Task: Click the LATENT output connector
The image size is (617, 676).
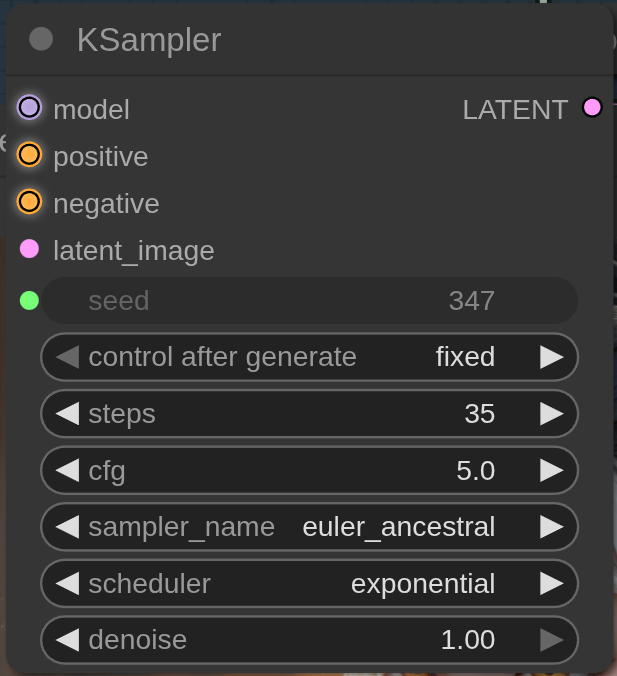Action: 592,108
